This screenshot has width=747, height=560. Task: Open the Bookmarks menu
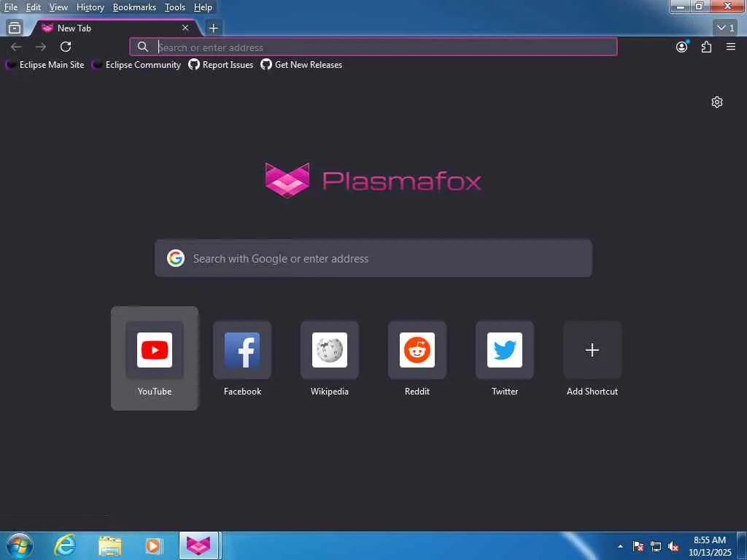134,7
